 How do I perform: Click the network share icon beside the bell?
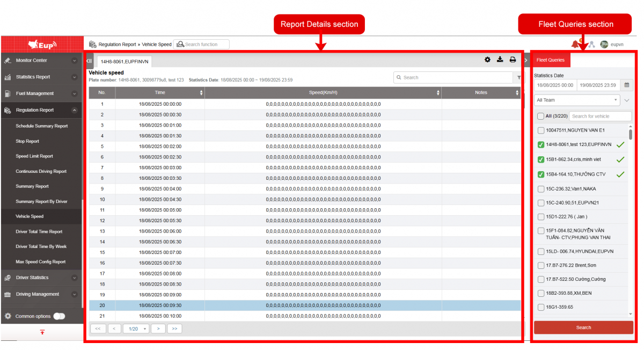click(591, 45)
